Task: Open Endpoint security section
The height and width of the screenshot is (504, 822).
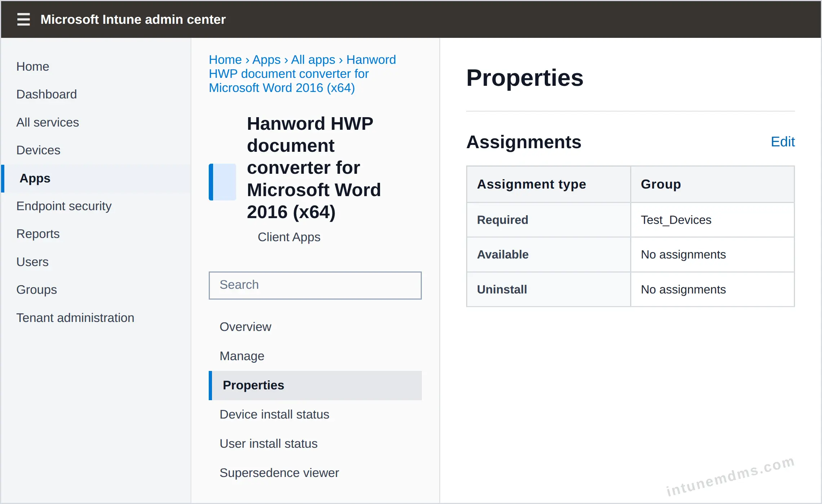Action: coord(64,206)
